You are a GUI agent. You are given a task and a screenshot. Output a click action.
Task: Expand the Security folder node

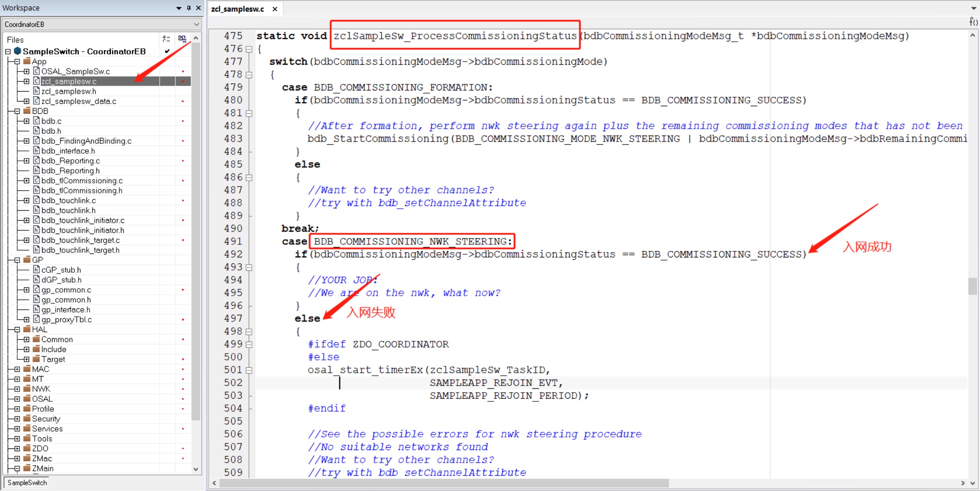[17, 419]
